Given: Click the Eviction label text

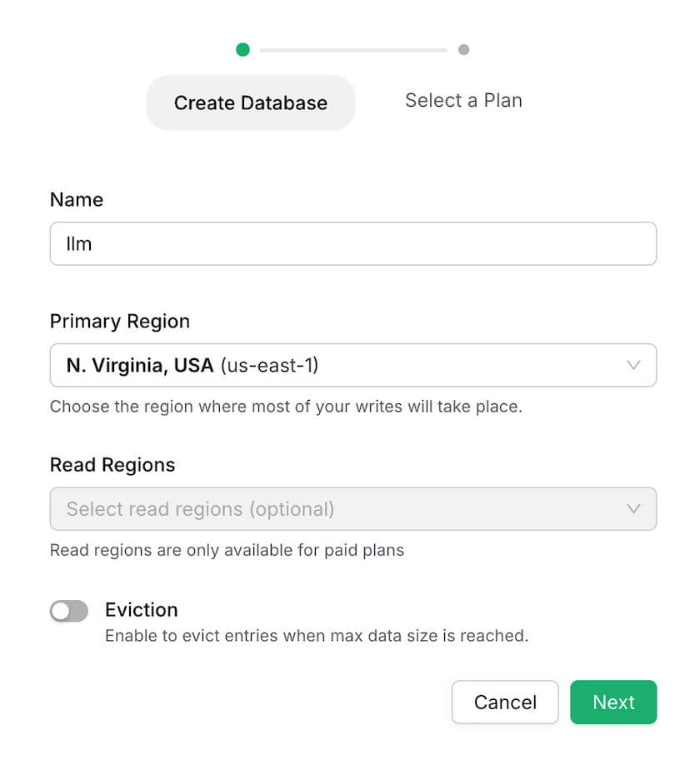Looking at the screenshot, I should click(141, 609).
